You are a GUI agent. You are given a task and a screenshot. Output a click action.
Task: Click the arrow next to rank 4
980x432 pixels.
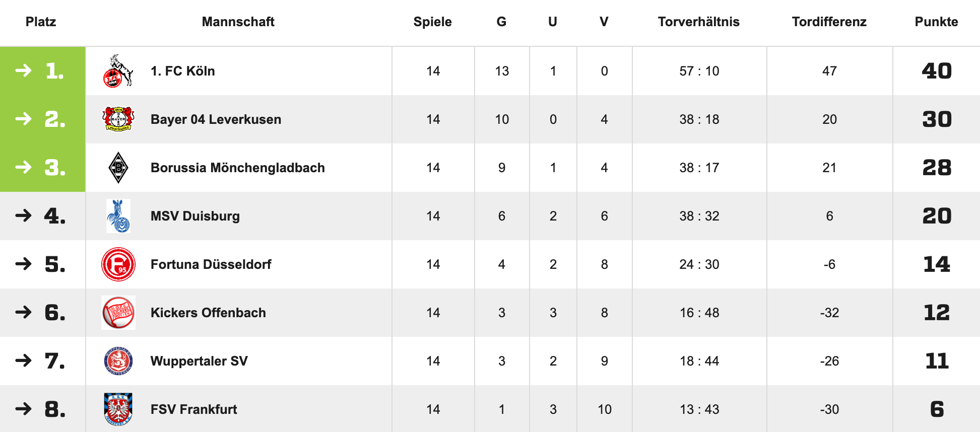tap(24, 216)
